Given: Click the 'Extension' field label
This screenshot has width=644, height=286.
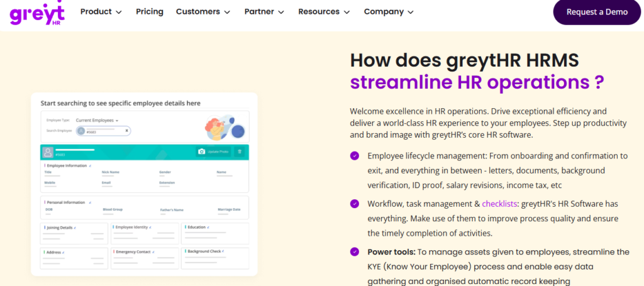Looking at the screenshot, I should (x=167, y=182).
